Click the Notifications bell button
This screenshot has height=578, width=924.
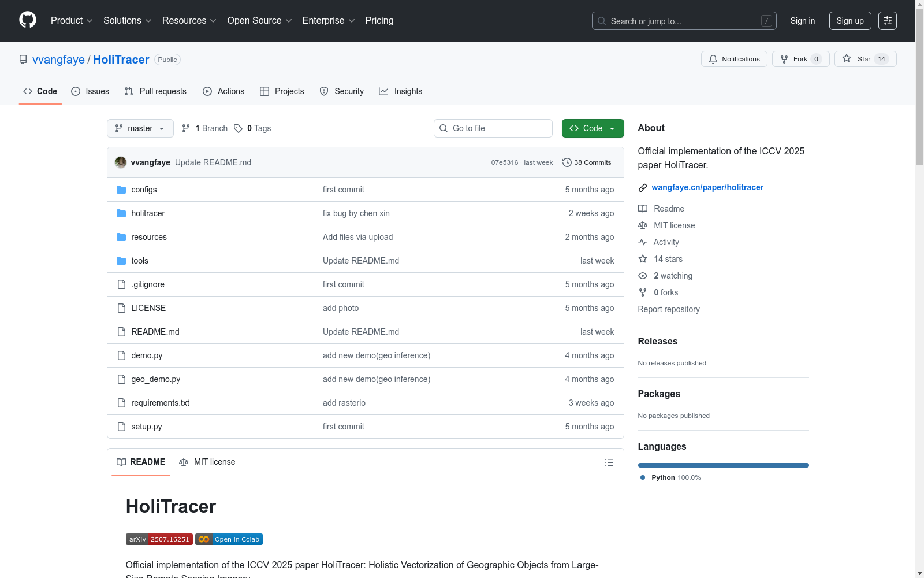point(734,59)
